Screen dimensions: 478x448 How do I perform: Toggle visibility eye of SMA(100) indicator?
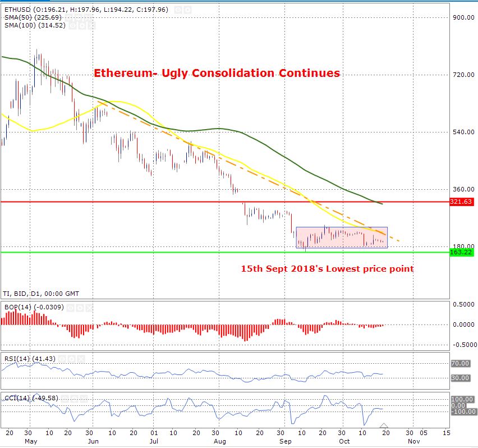tap(73, 25)
